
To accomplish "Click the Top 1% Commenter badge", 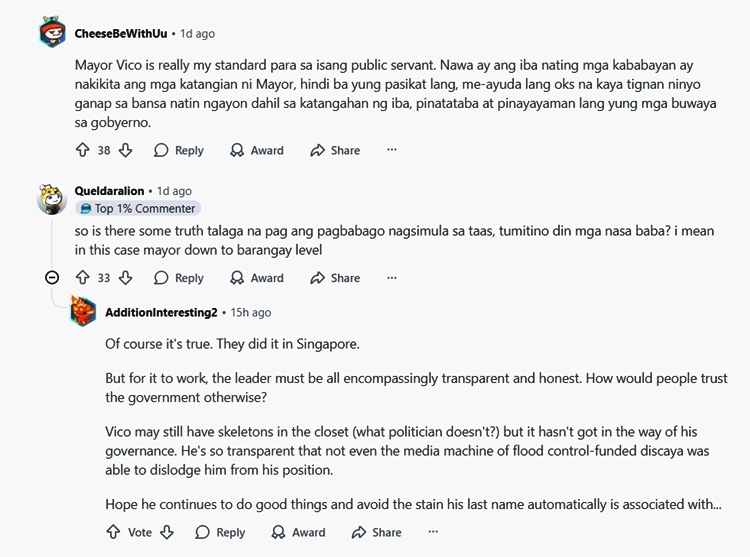I will (x=138, y=209).
